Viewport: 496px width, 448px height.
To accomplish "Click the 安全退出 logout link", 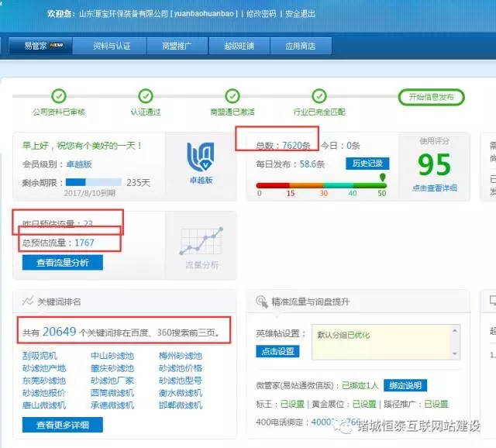I will pyautogui.click(x=300, y=14).
